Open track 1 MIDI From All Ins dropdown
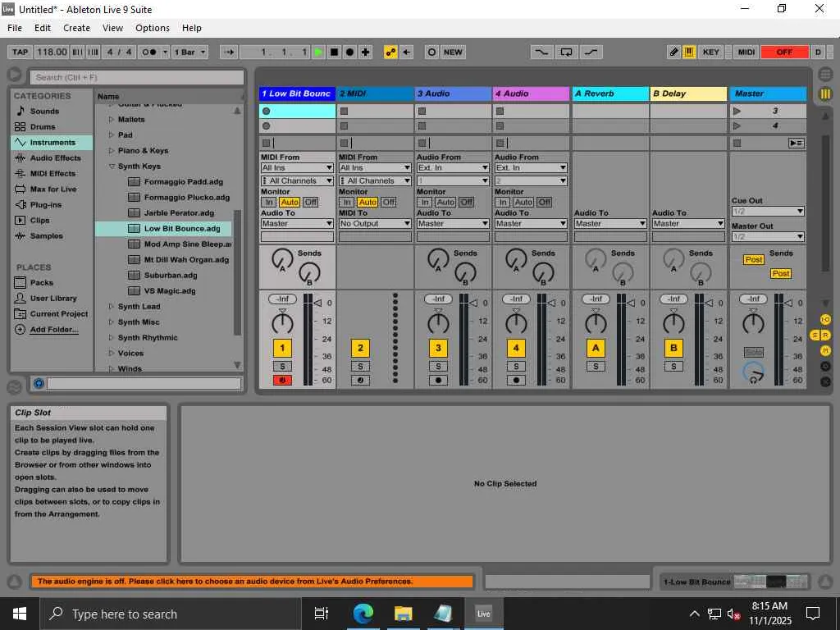The image size is (840, 630). click(297, 167)
